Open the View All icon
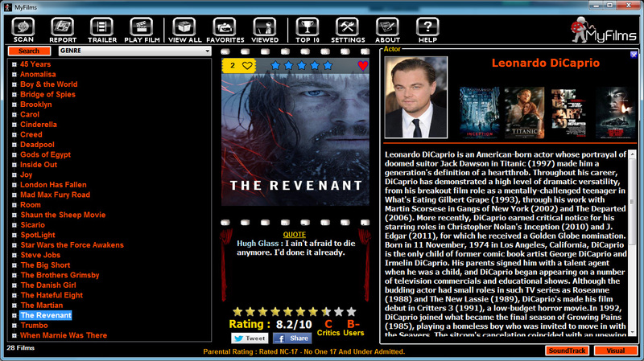Image resolution: width=644 pixels, height=361 pixels. coord(185,30)
